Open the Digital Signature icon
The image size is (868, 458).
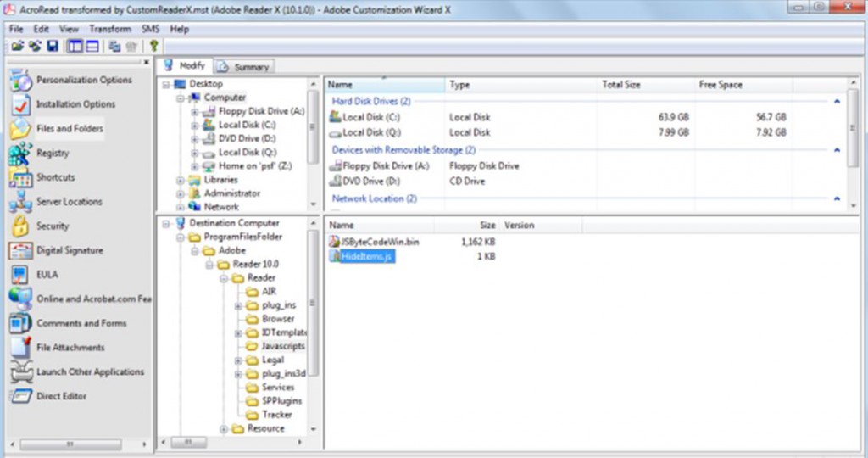click(20, 251)
